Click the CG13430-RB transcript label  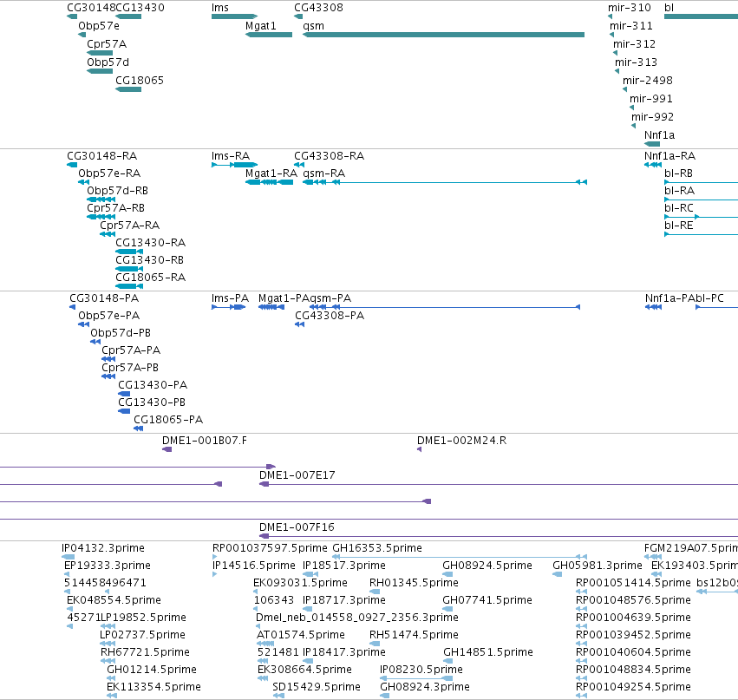[150, 260]
